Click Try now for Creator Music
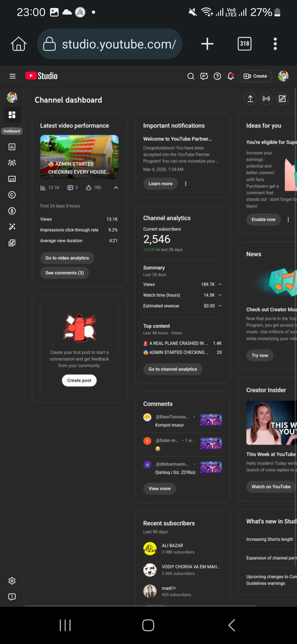 (260, 355)
